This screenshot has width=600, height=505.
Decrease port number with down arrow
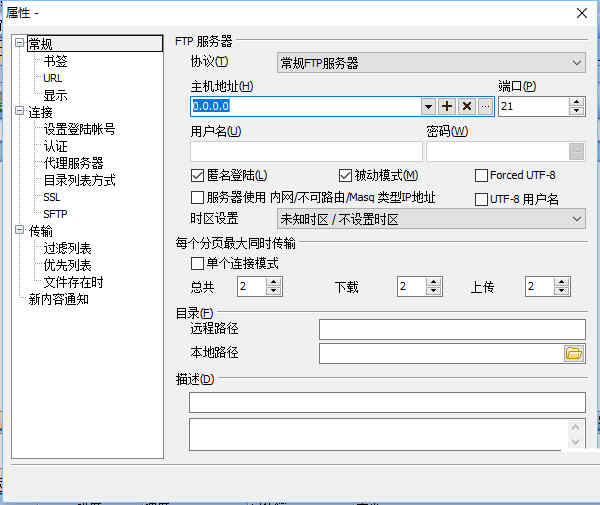click(576, 111)
